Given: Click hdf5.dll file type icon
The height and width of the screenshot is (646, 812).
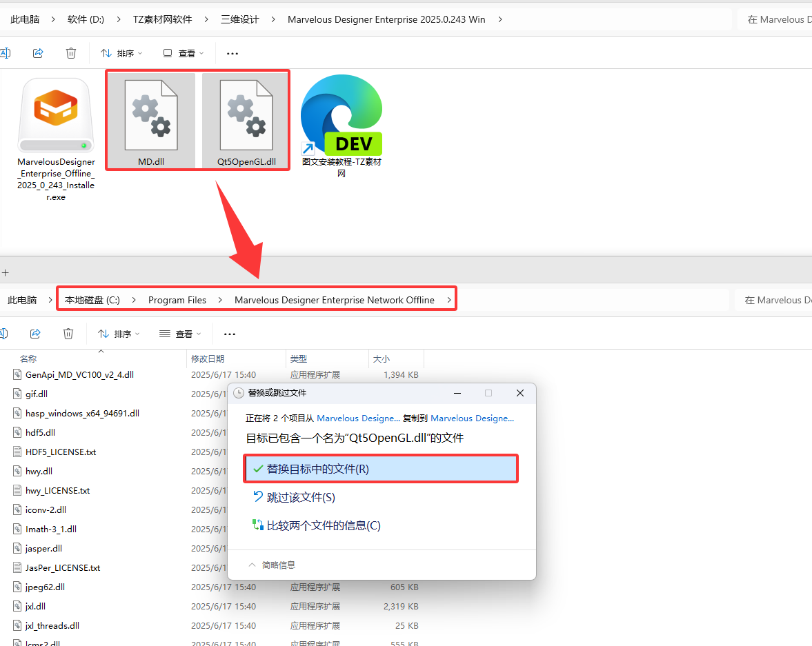Looking at the screenshot, I should (17, 432).
